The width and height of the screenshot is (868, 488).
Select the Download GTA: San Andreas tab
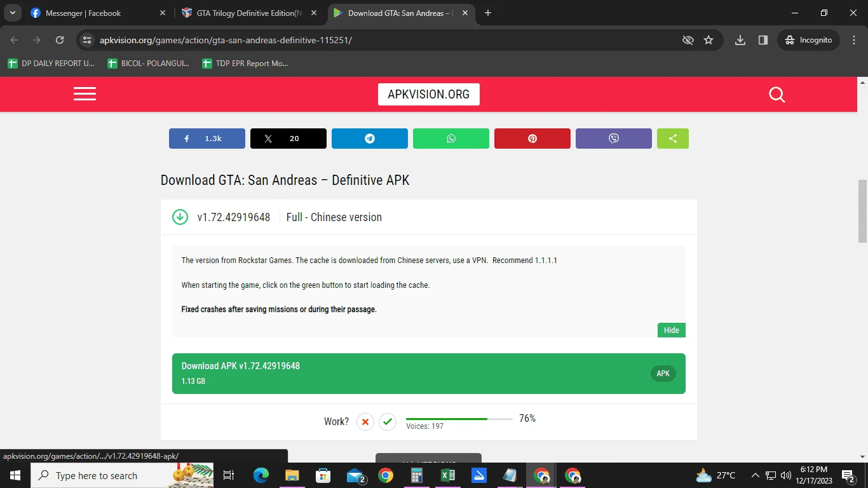point(401,13)
